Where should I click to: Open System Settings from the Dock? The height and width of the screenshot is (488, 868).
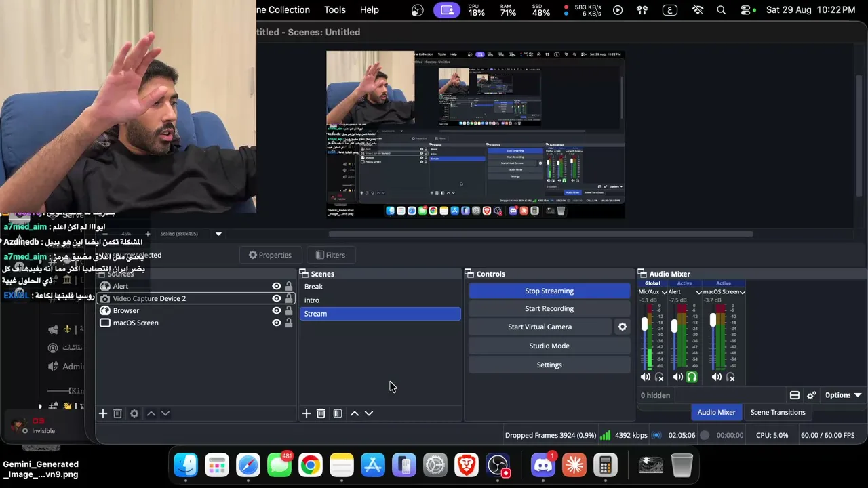tap(435, 465)
